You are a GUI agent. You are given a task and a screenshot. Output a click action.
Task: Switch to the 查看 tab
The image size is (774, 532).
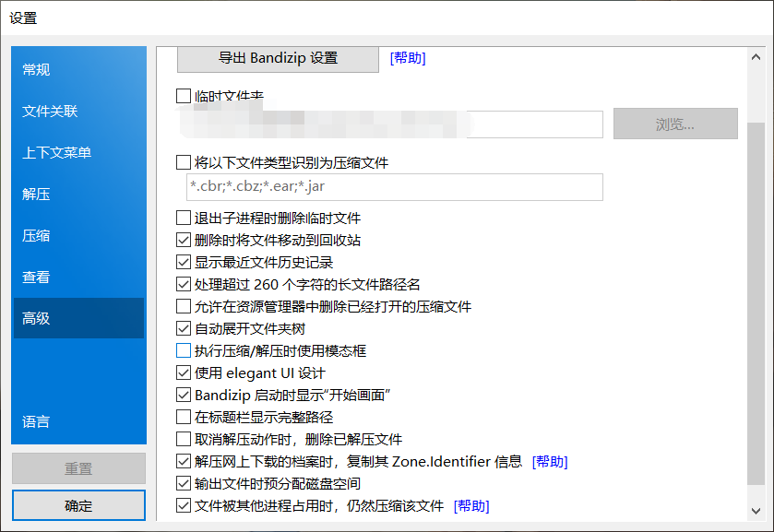[78, 277]
